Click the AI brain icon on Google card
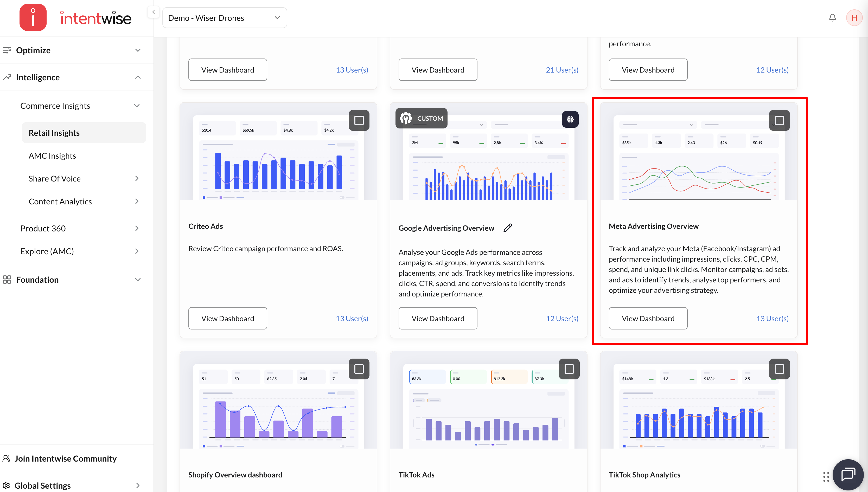This screenshot has height=492, width=868. tap(570, 119)
